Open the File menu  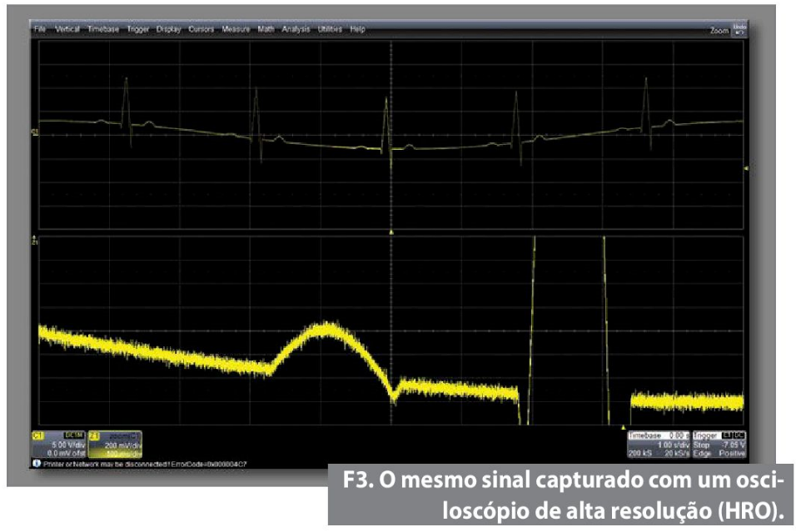click(x=39, y=29)
